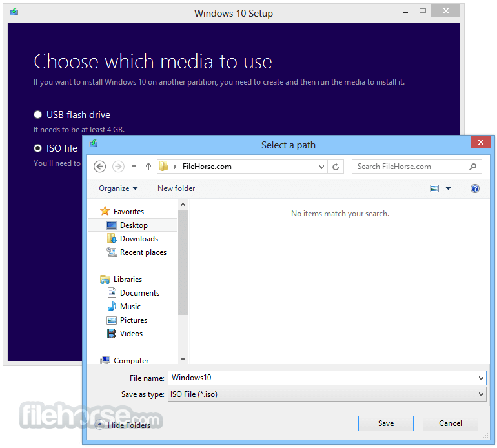Open the Organize menu
The width and height of the screenshot is (497, 448).
pyautogui.click(x=118, y=188)
